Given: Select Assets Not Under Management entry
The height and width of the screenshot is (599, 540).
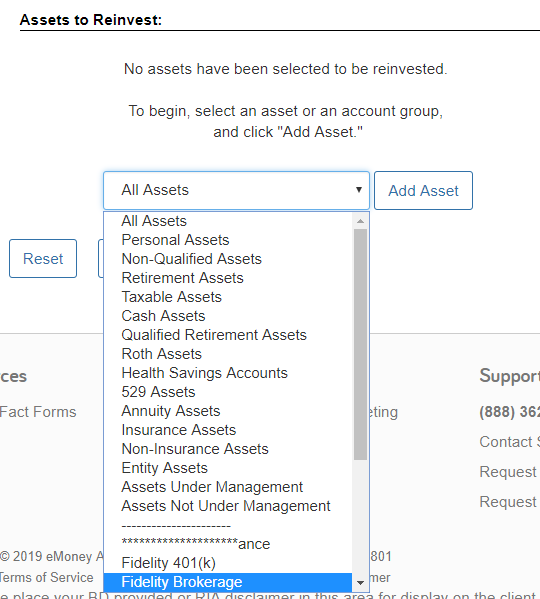Looking at the screenshot, I should (228, 506).
